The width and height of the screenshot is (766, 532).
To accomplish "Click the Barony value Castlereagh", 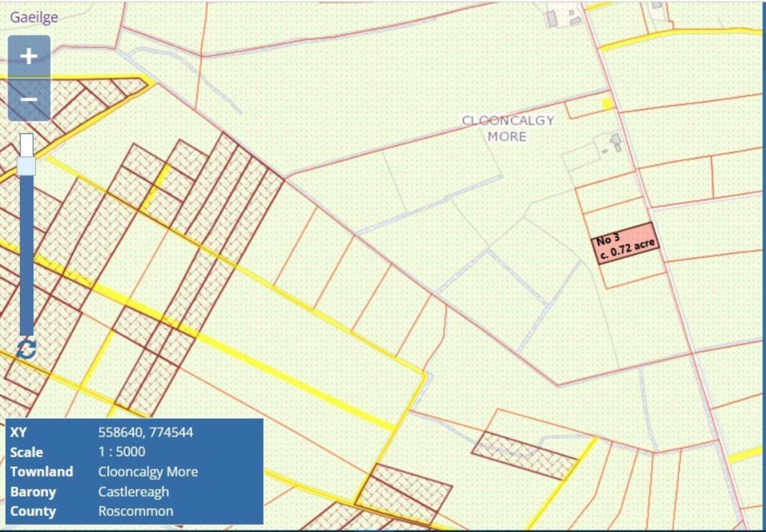I will point(133,491).
